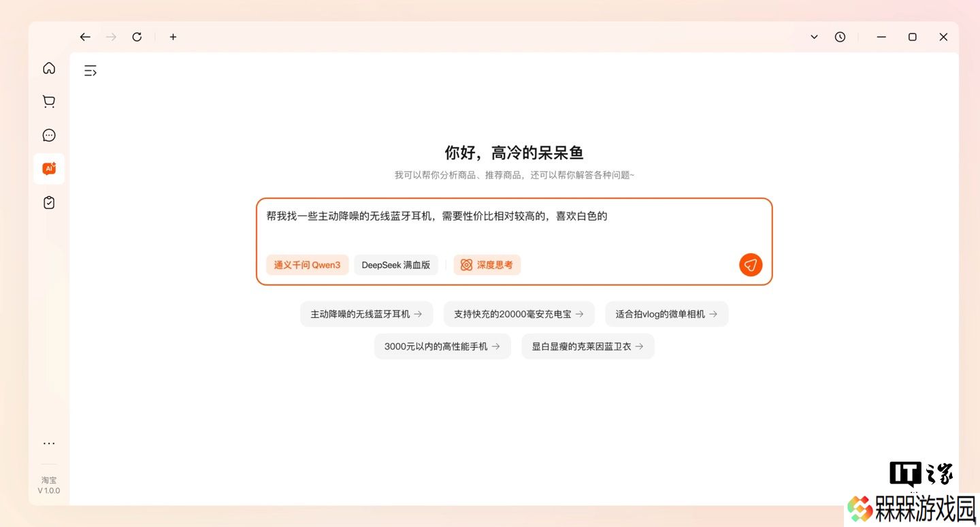Open the orders clipboard icon

pos(49,203)
